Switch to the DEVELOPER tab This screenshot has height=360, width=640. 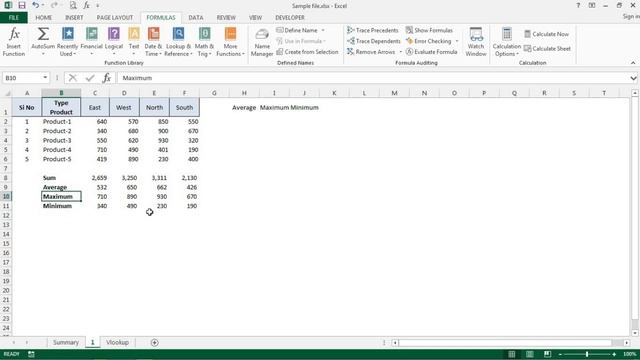click(x=290, y=18)
